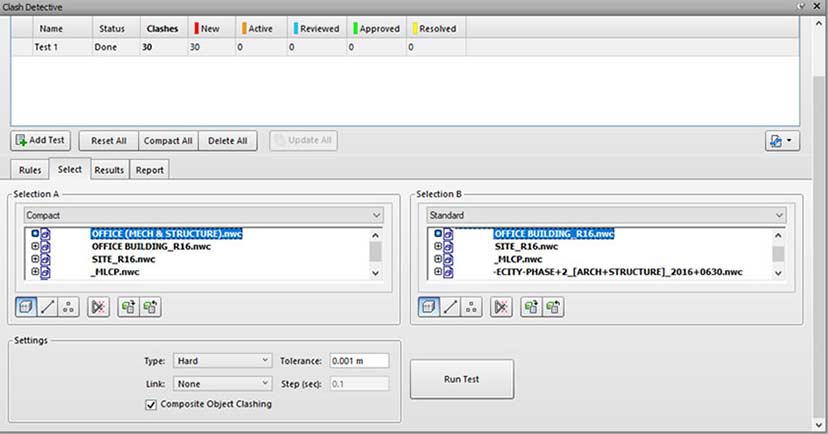The height and width of the screenshot is (434, 828).
Task: Click the Delete All button
Action: [x=228, y=141]
